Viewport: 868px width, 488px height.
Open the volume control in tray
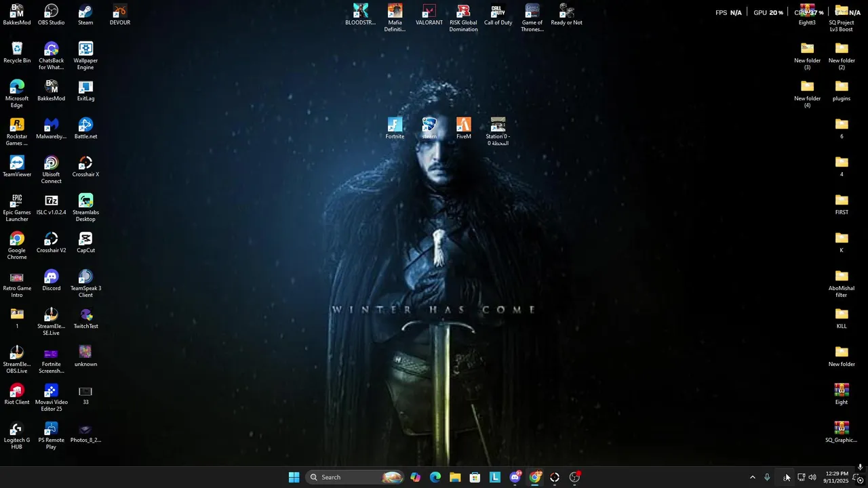tap(812, 477)
